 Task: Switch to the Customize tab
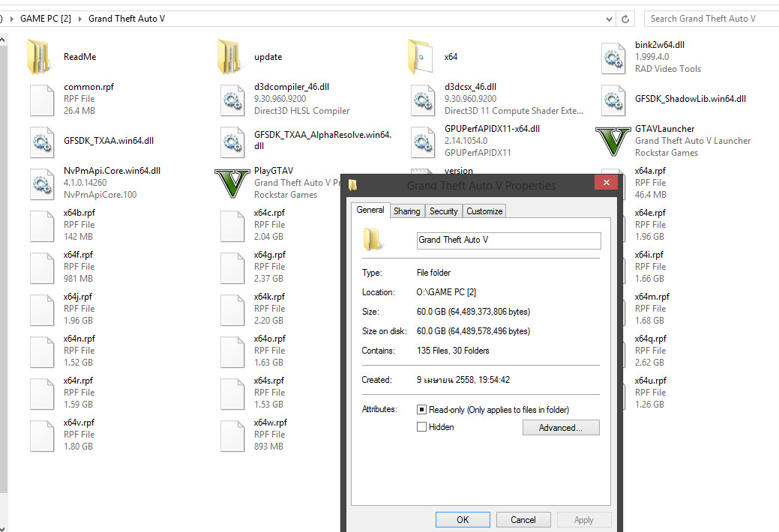pos(484,211)
